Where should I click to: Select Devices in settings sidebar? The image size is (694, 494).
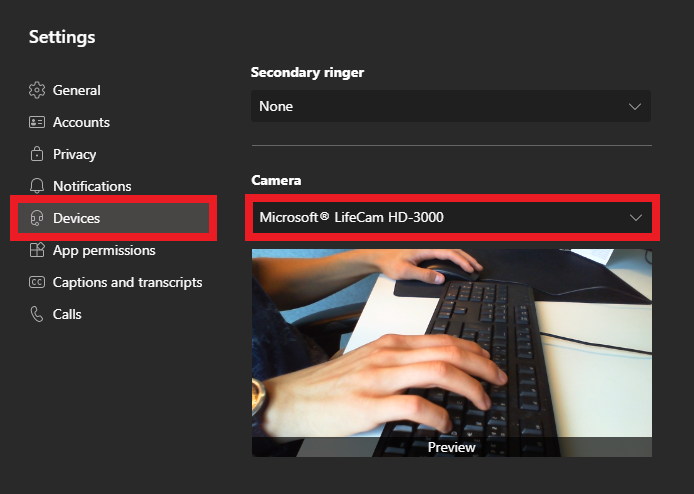[113, 218]
